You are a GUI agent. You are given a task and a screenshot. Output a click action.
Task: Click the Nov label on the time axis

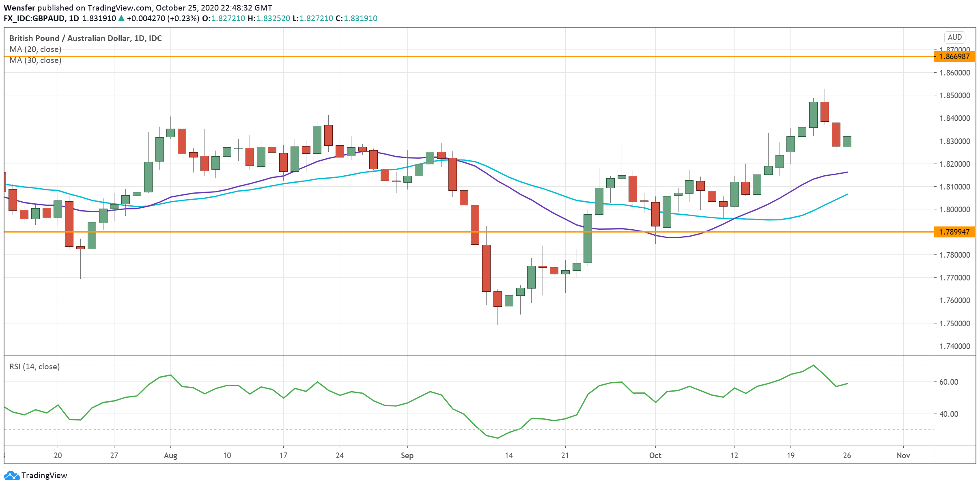coord(903,455)
